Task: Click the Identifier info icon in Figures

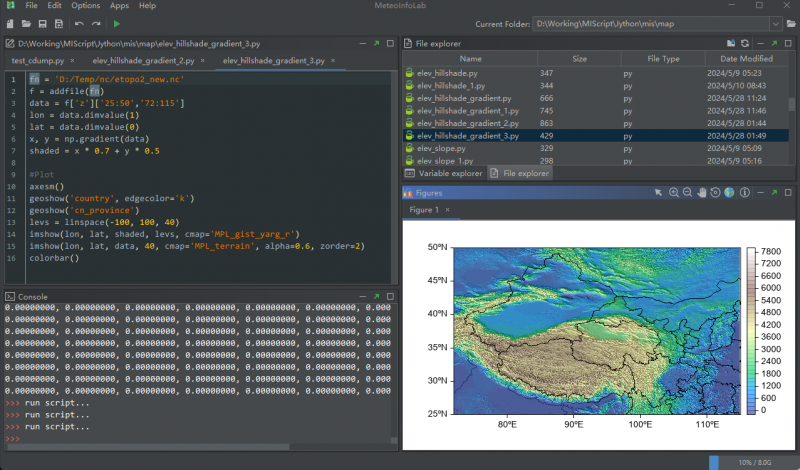Action: (744, 192)
